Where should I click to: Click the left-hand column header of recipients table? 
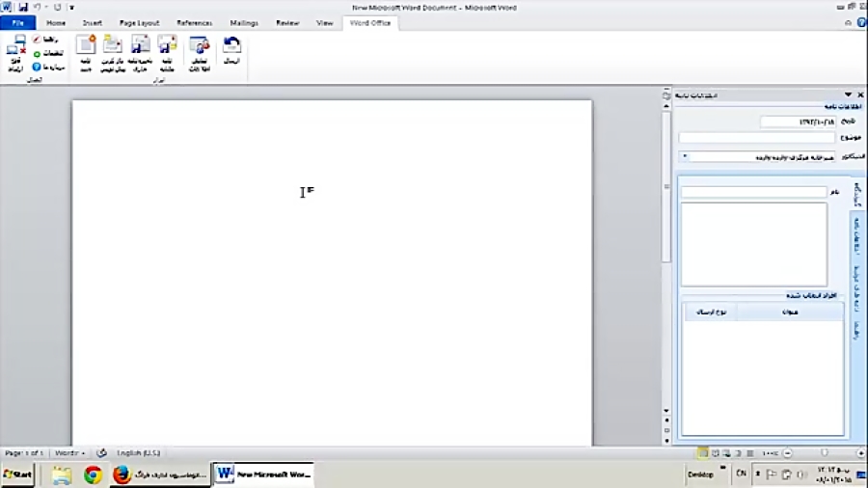(x=712, y=312)
